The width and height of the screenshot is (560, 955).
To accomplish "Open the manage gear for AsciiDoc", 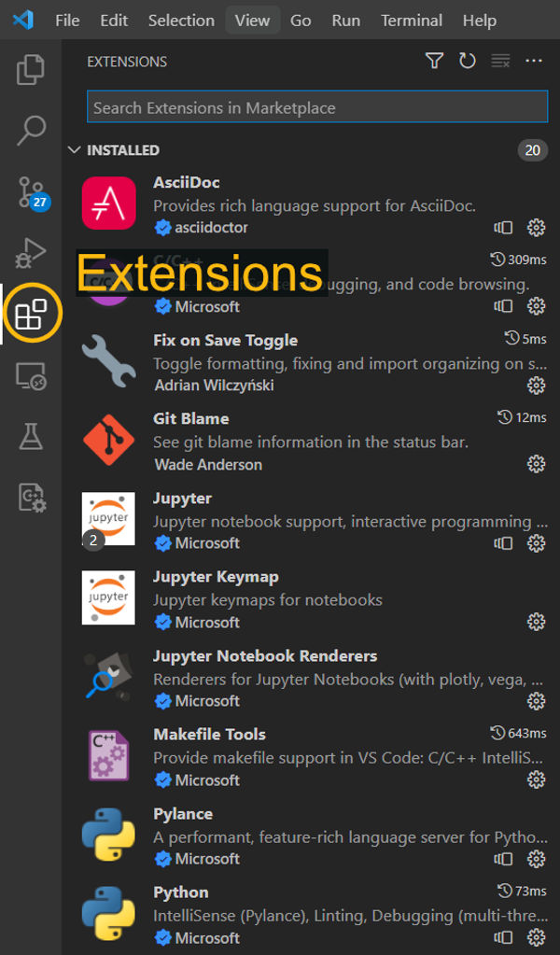I will (536, 228).
